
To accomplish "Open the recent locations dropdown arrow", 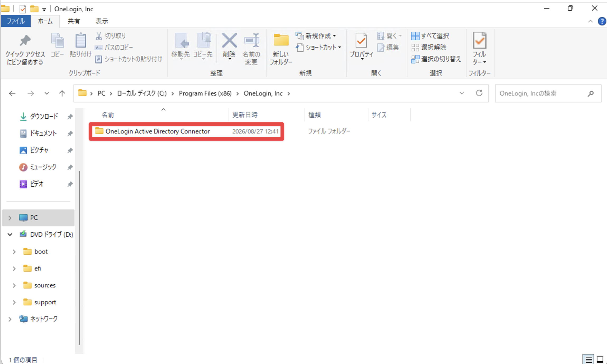I will pyautogui.click(x=47, y=93).
